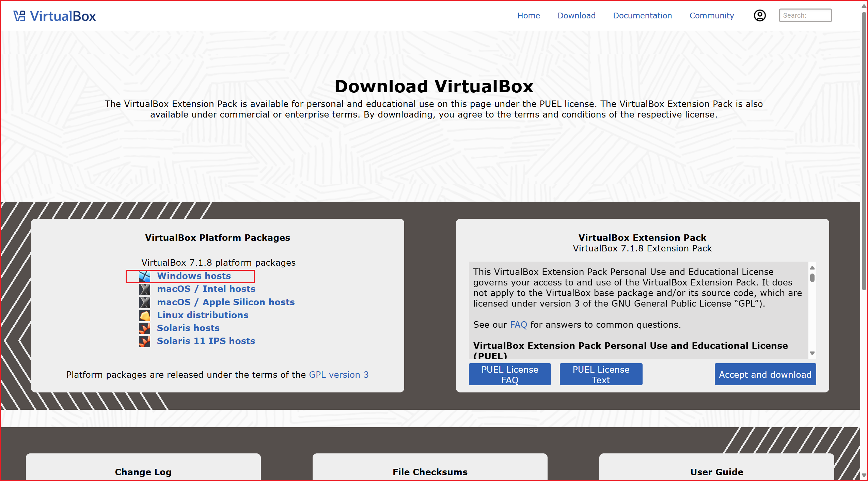Viewport: 868px width, 481px height.
Task: Follow the GPL version 3 link
Action: point(338,375)
